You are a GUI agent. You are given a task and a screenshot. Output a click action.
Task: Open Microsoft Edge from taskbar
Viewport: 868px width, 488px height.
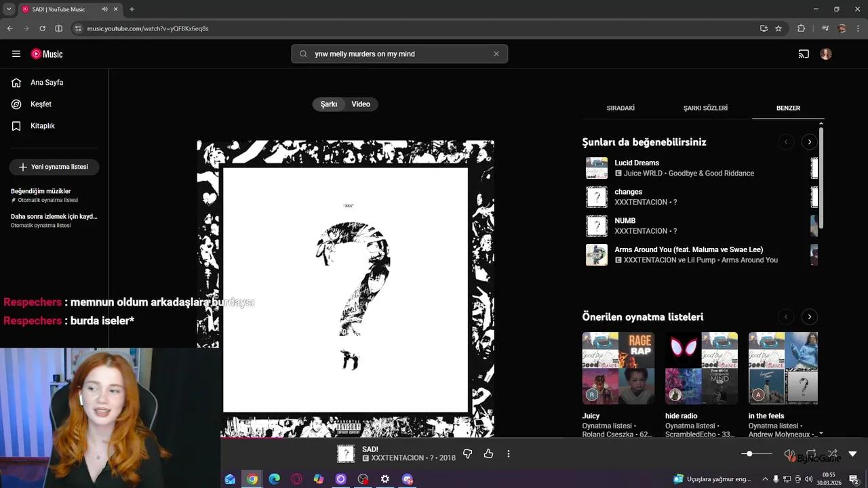(274, 479)
